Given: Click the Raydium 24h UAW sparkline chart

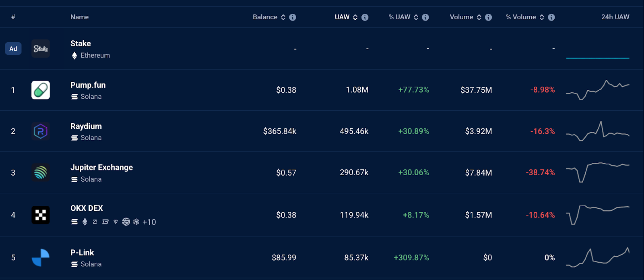Looking at the screenshot, I should tap(597, 131).
